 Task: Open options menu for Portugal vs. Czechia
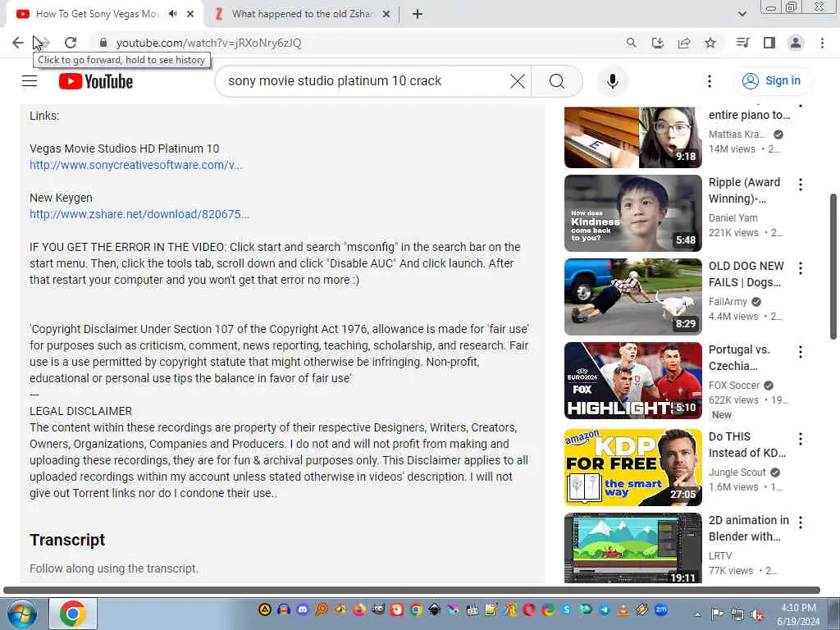[x=801, y=351]
